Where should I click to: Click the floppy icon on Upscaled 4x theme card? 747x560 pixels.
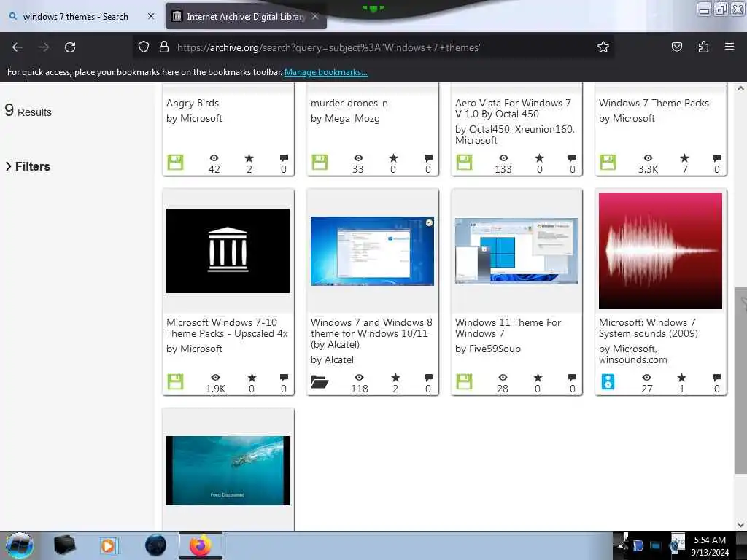pyautogui.click(x=175, y=382)
